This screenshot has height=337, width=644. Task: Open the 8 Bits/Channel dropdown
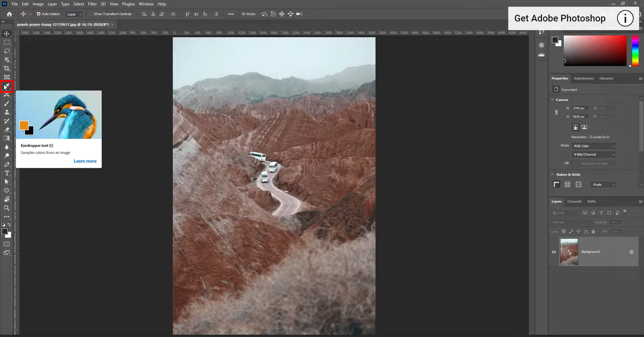594,154
